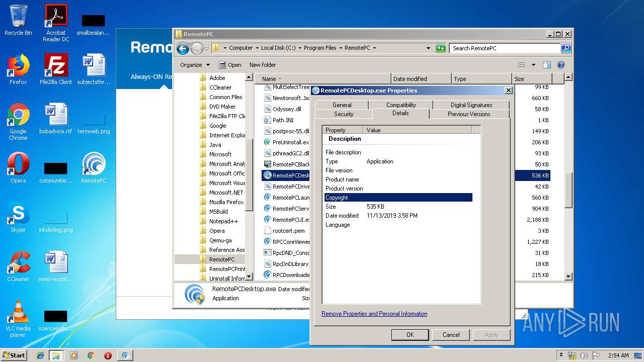Expand RemotePC breadcrumb arrow
644x362 pixels.
point(374,48)
